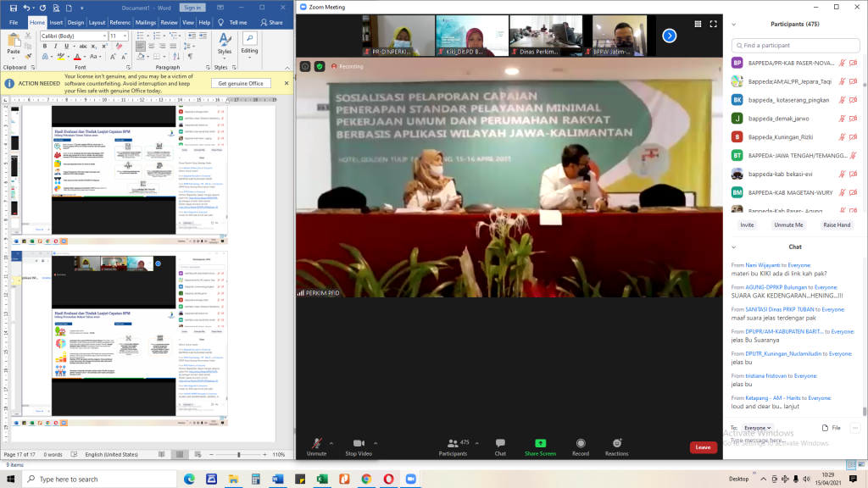Click the Word zoom level slider
Image resolution: width=868 pixels, height=488 pixels.
pos(238,454)
